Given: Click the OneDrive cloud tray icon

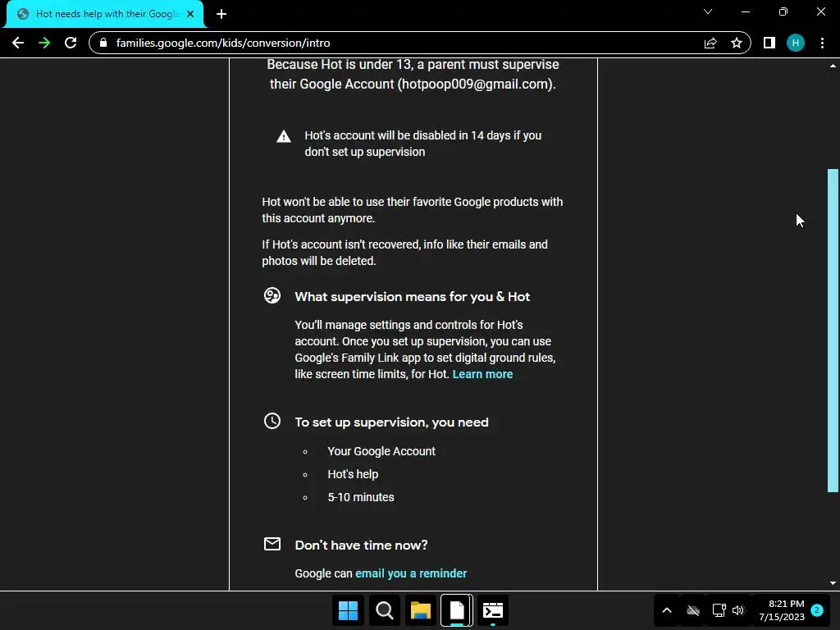Looking at the screenshot, I should click(693, 610).
